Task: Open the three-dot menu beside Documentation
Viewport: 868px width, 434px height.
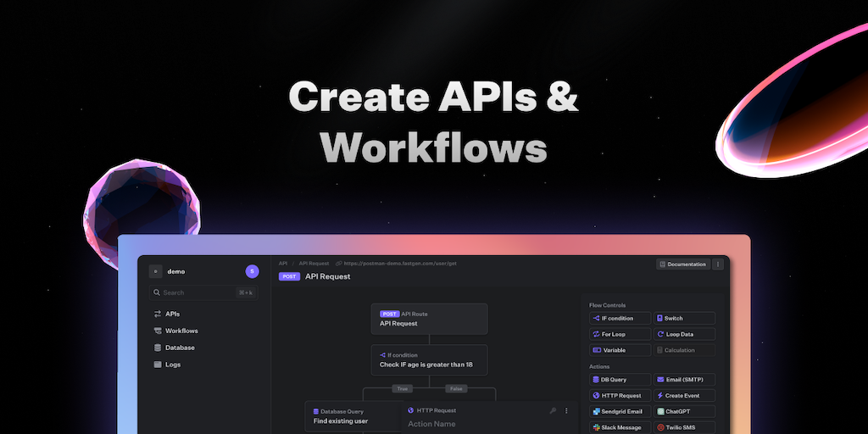Action: [718, 264]
